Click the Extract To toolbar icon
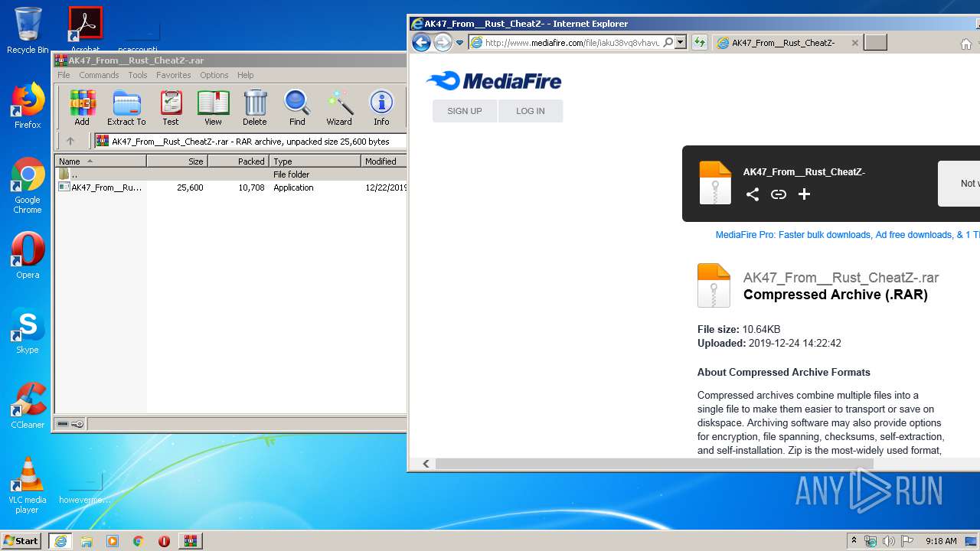This screenshot has width=980, height=551. 126,107
